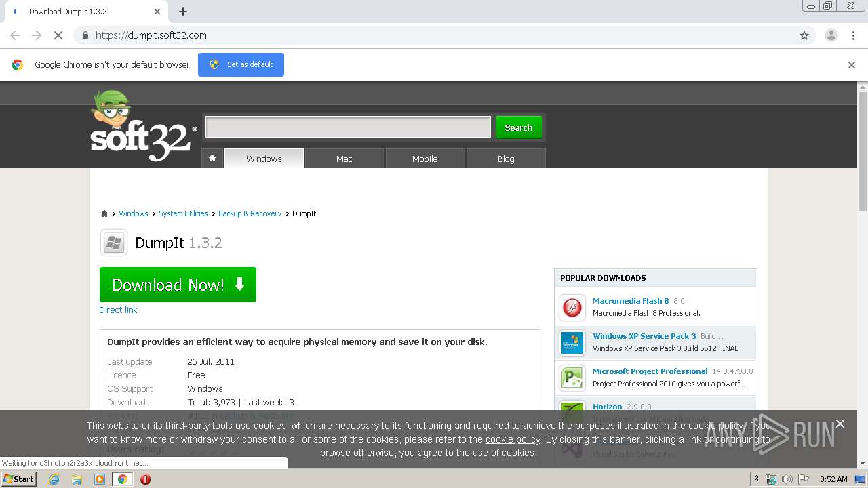Open Windows Explorer folder in taskbar

click(77, 479)
